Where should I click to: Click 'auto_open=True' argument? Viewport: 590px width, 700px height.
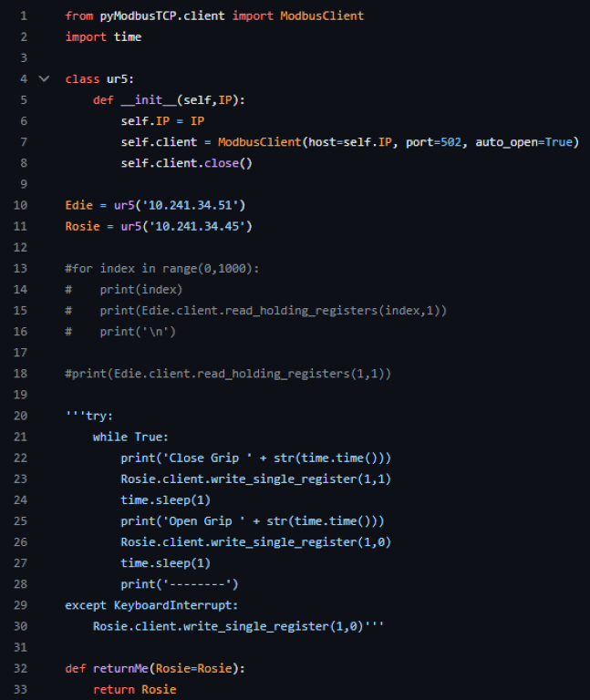point(524,142)
